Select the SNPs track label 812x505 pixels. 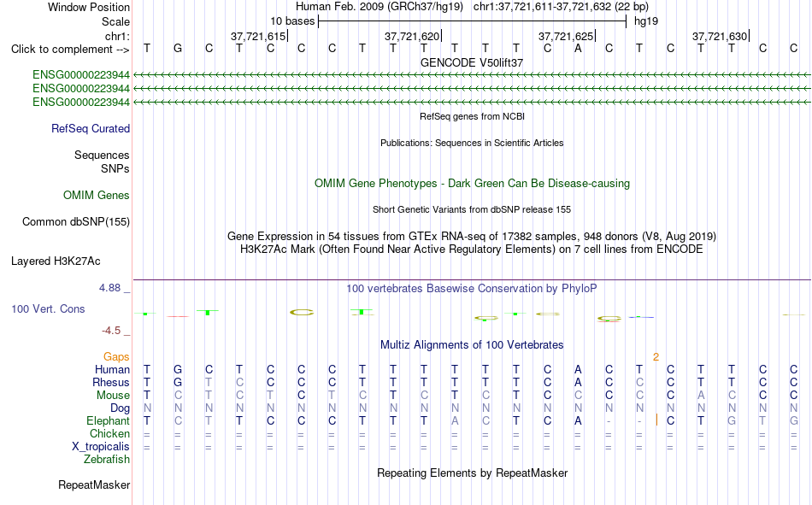click(115, 169)
